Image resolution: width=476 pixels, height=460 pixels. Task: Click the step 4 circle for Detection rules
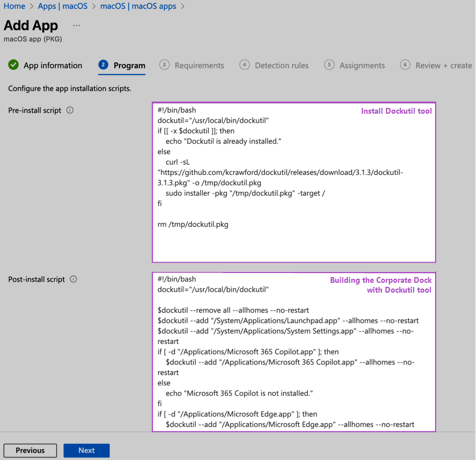[x=245, y=65]
